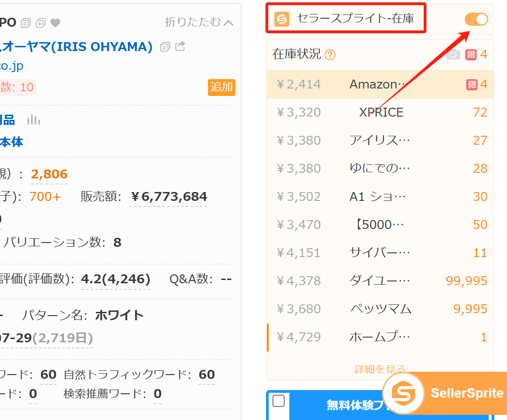507x420 pixels.
Task: Click the SellerSprite logo in panel header
Action: tap(282, 19)
